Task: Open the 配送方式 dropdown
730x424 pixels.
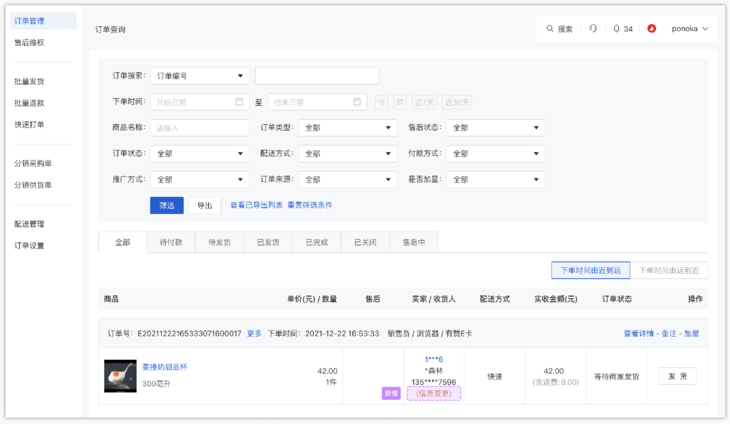Action: [x=348, y=154]
